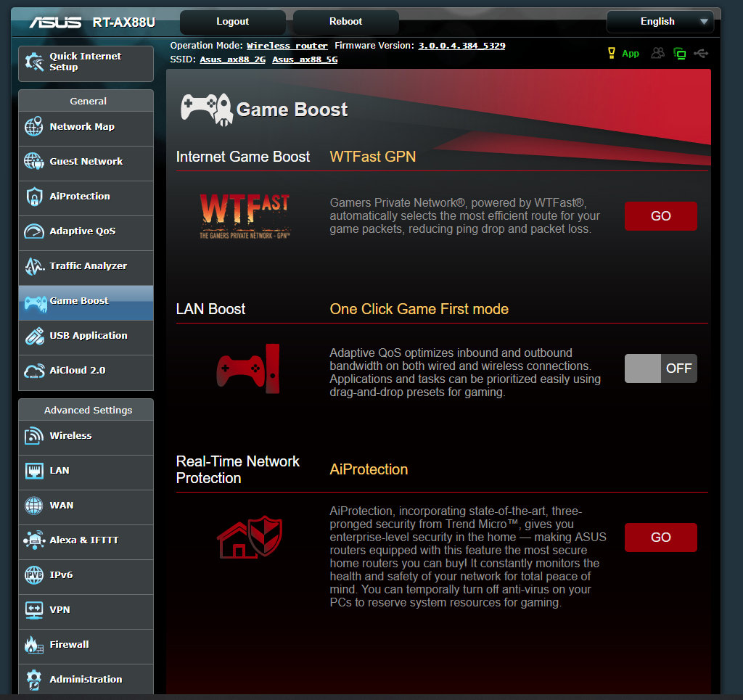Image resolution: width=743 pixels, height=700 pixels.
Task: Open the English language dropdown
Action: [x=660, y=22]
